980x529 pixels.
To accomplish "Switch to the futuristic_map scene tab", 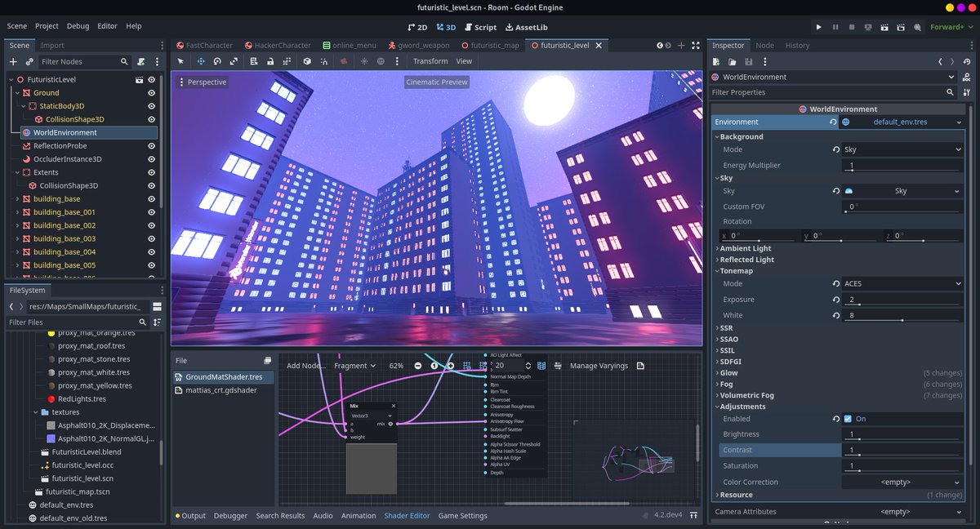I will (x=490, y=46).
